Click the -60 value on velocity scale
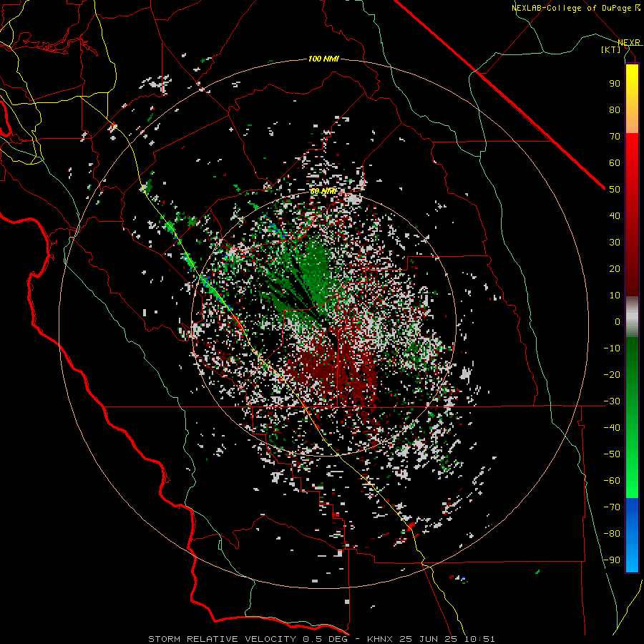644x644 pixels. click(612, 481)
